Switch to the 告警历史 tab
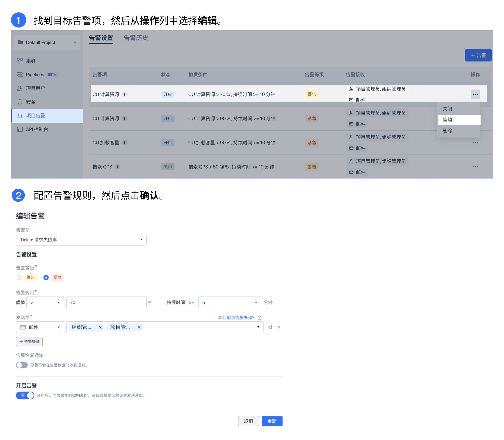The height and width of the screenshot is (440, 504). pyautogui.click(x=136, y=38)
